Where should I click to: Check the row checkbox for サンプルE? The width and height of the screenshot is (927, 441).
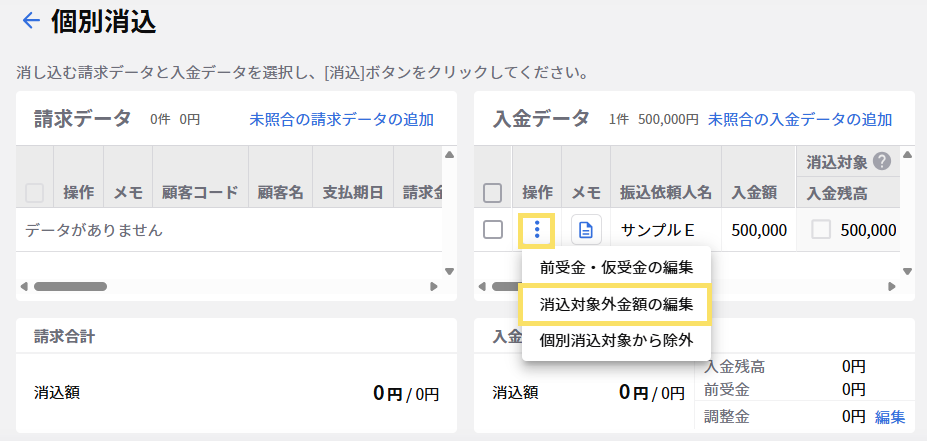(492, 230)
